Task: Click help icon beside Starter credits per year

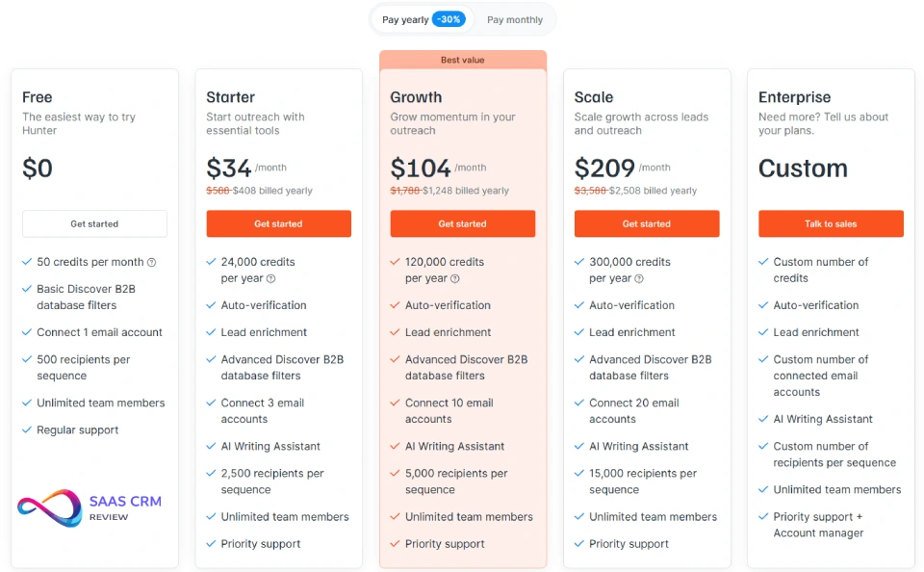Action: 270,279
